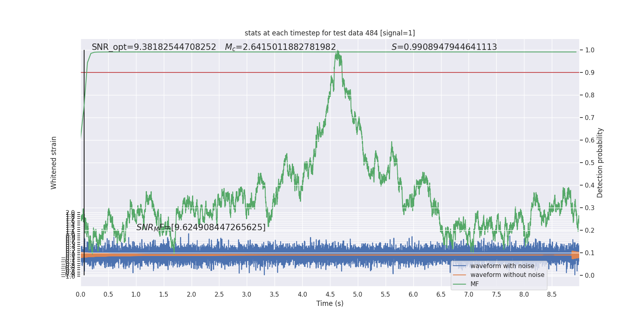Click the green line swatch in legend
This screenshot has width=644, height=322.
point(459,284)
